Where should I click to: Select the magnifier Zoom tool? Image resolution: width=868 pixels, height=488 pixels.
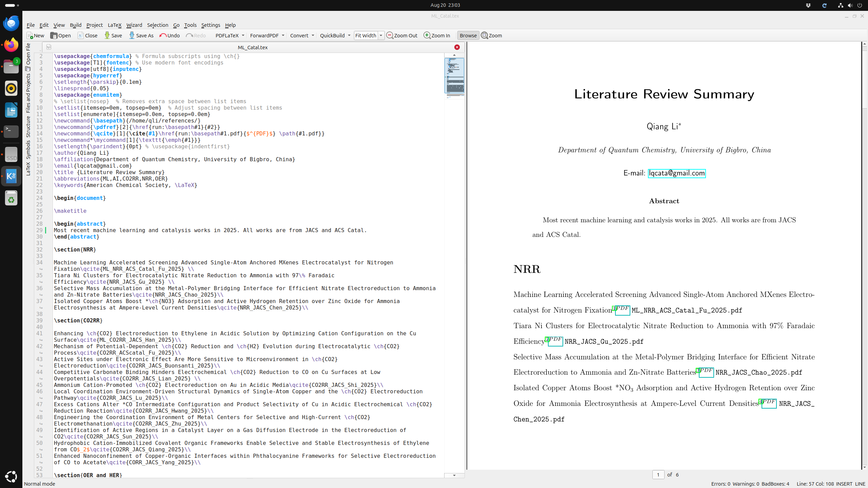pyautogui.click(x=491, y=35)
